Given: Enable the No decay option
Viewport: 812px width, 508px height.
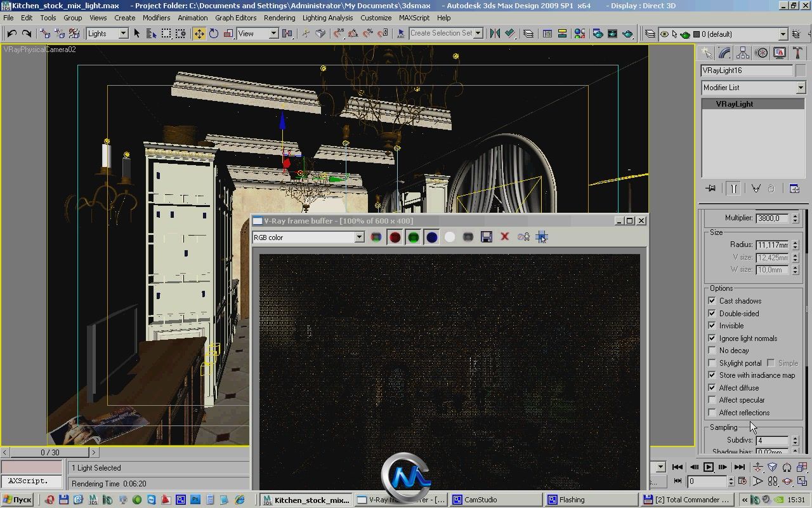Looking at the screenshot, I should coord(712,351).
